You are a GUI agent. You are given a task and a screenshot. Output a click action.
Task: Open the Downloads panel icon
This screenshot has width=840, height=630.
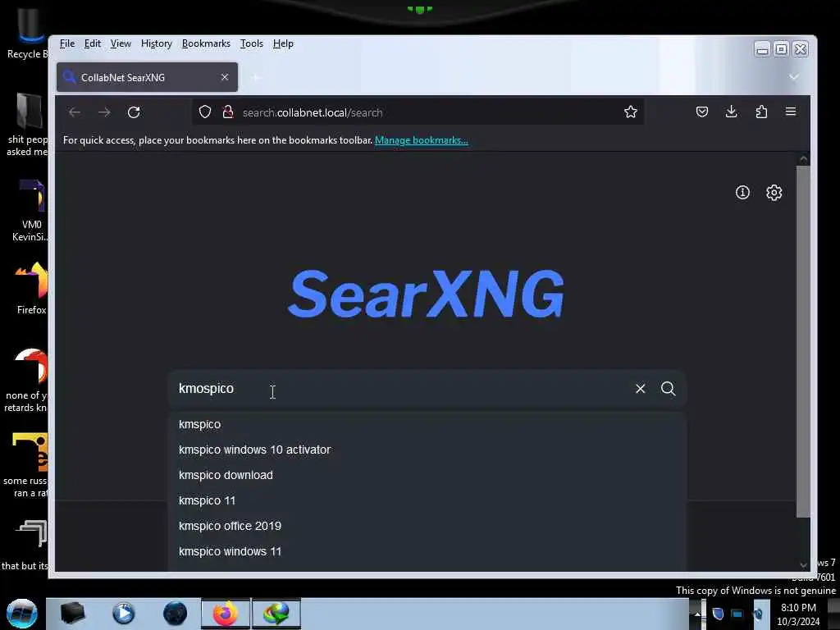[x=731, y=112]
